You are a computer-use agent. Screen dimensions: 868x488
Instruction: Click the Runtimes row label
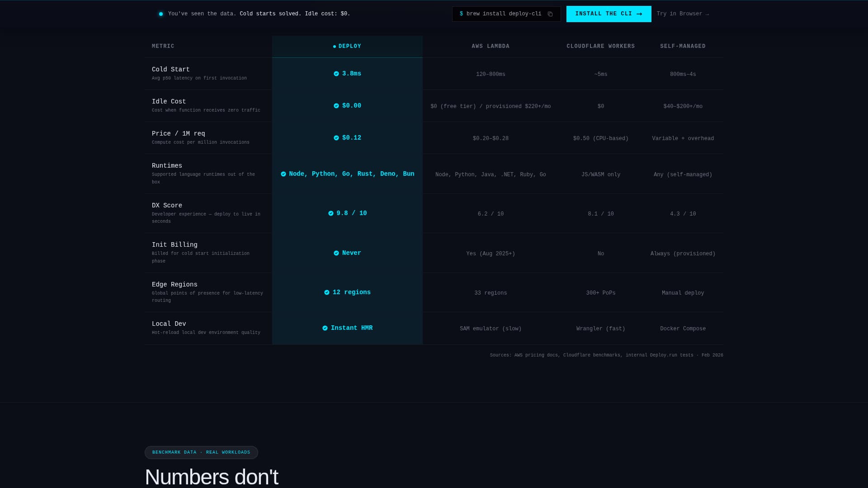pos(167,166)
